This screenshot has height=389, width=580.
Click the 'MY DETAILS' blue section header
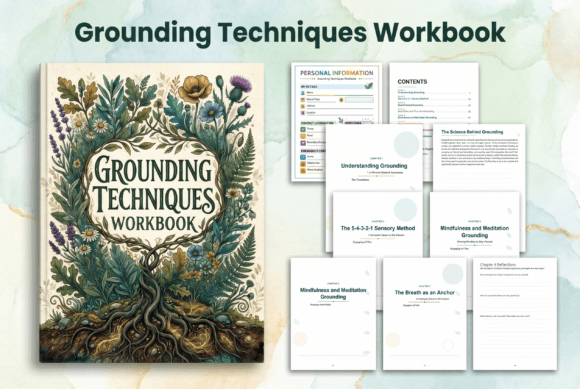[337, 87]
